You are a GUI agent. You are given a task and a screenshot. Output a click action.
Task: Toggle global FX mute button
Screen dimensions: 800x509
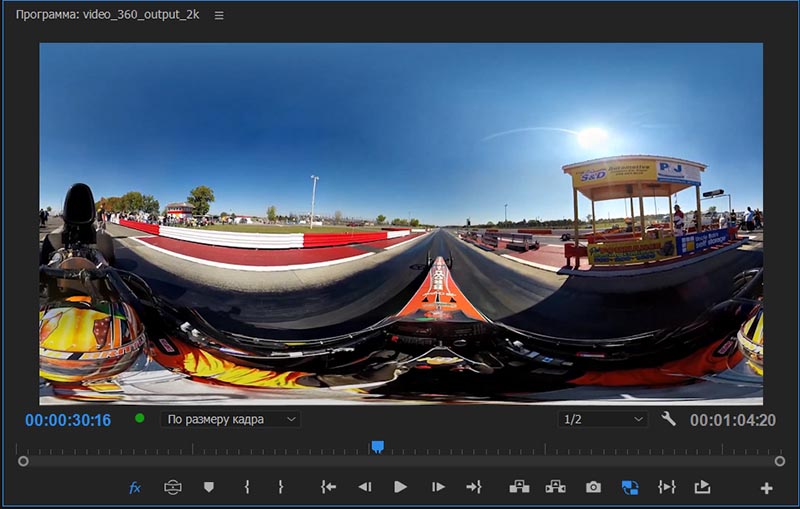(135, 487)
